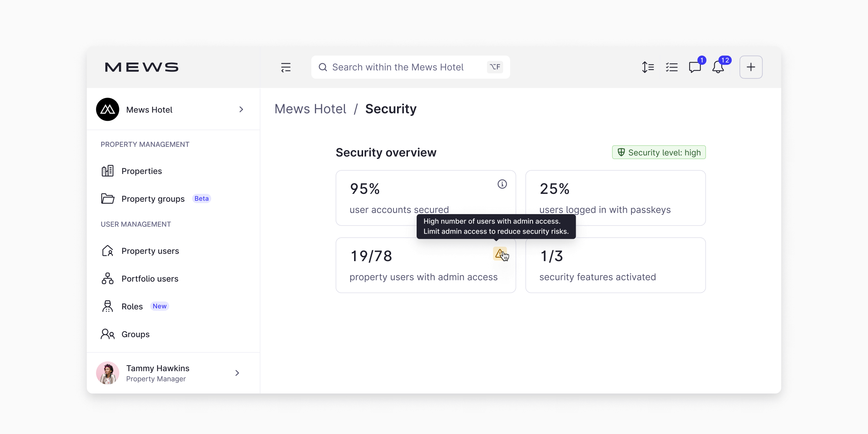The width and height of the screenshot is (868, 434).
Task: Click the Security level: high badge
Action: (x=659, y=153)
